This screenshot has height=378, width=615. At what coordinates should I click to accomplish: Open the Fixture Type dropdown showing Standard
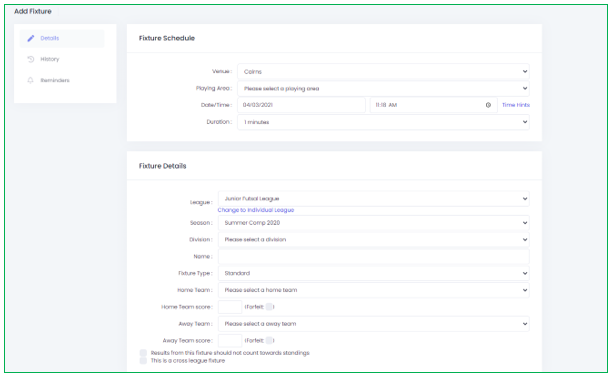(373, 273)
